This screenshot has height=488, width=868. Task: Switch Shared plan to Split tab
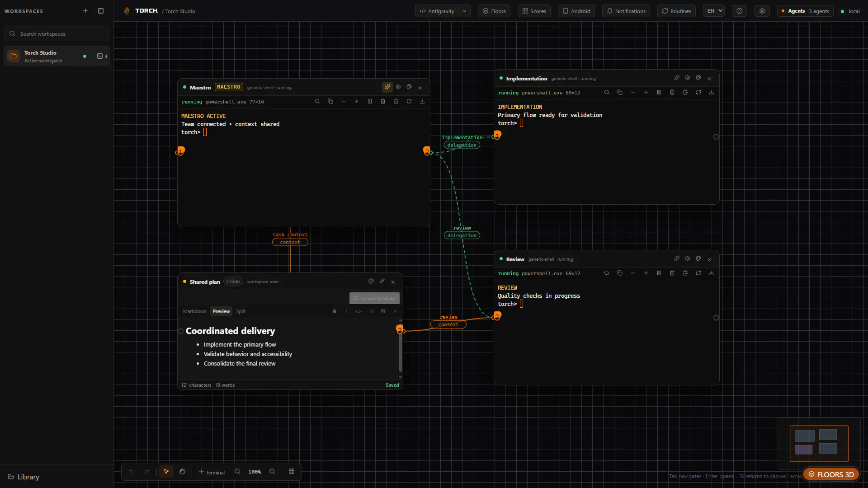click(x=241, y=311)
